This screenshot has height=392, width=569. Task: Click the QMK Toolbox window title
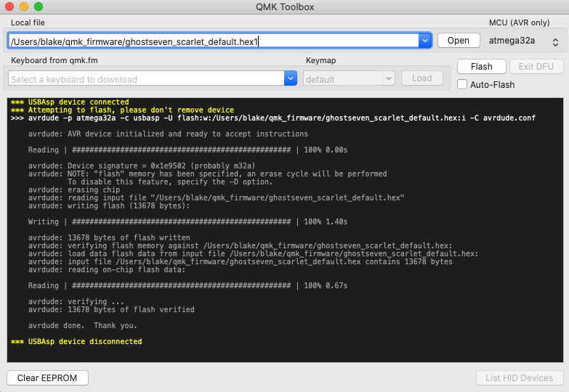tap(285, 7)
